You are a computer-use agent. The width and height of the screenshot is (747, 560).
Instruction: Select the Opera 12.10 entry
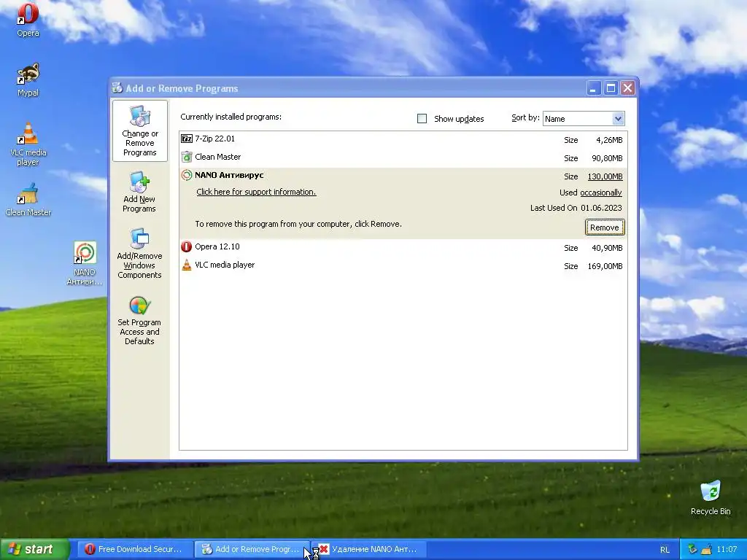[403, 247]
